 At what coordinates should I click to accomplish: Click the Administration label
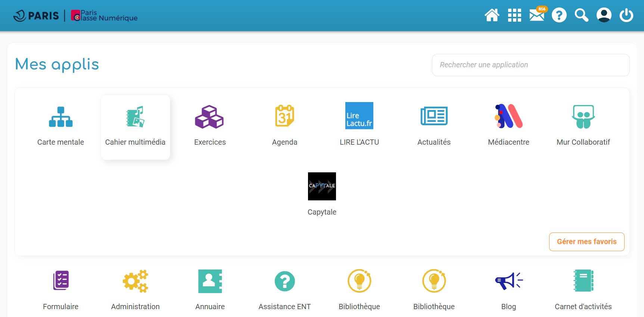pyautogui.click(x=136, y=307)
